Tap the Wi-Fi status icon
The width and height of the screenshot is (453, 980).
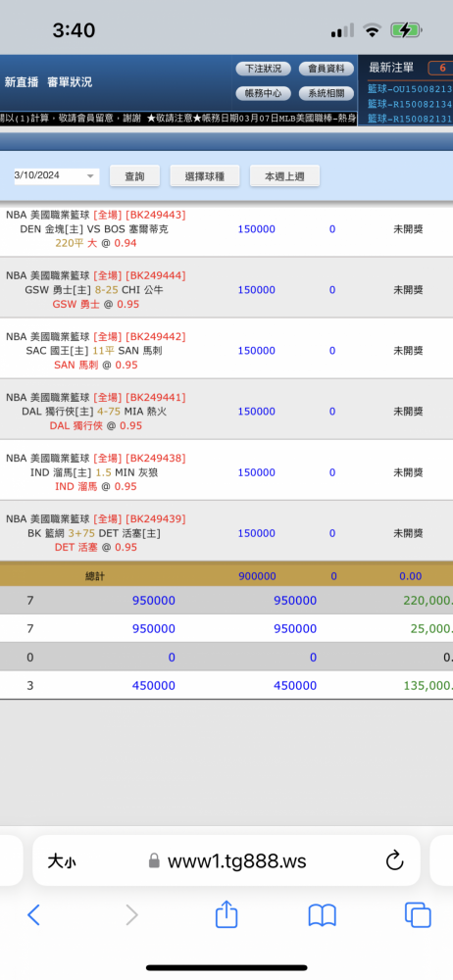pyautogui.click(x=373, y=30)
